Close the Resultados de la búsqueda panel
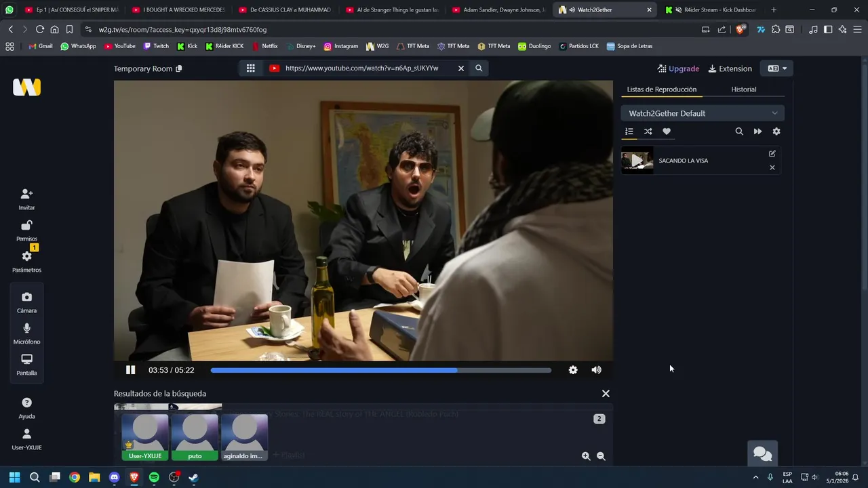 click(x=606, y=394)
